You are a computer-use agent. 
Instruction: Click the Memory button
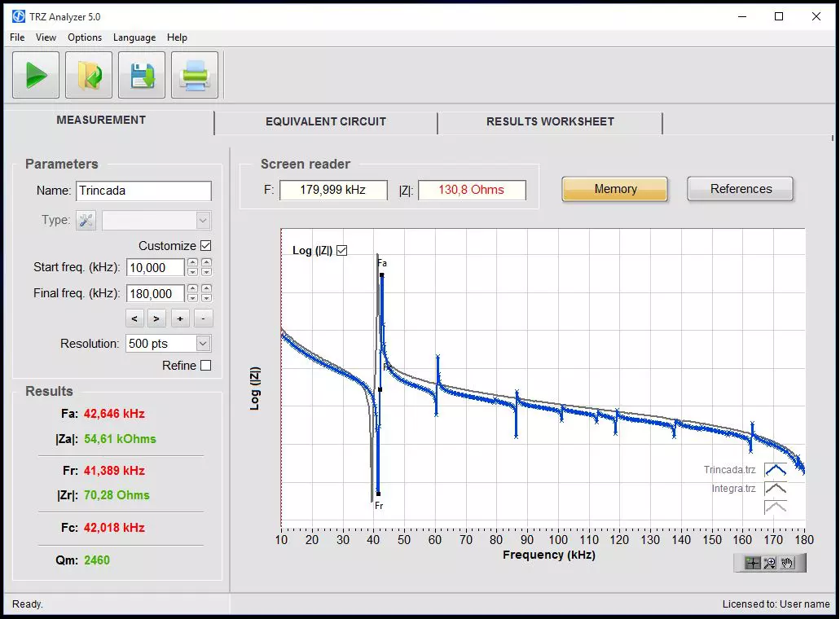[x=615, y=189]
